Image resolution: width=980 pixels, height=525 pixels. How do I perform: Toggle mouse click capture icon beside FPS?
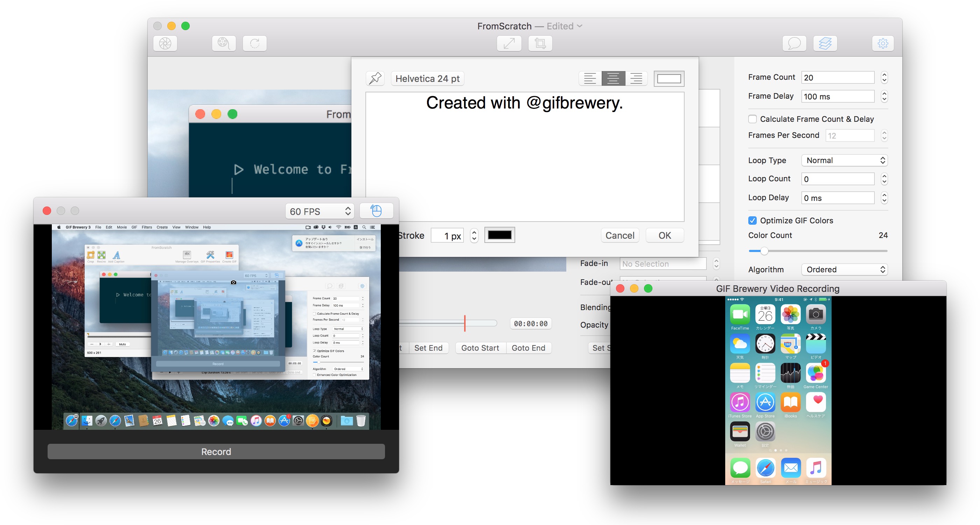pos(376,211)
